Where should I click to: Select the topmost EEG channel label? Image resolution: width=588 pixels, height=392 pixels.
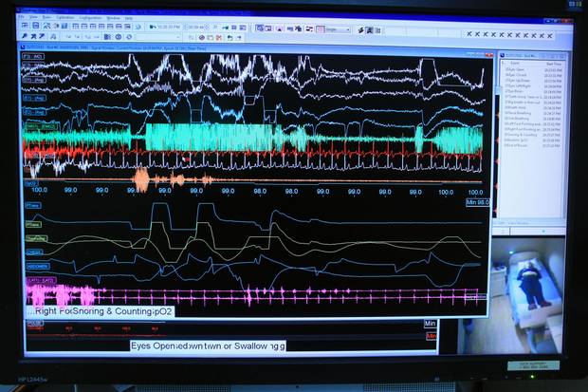point(33,56)
